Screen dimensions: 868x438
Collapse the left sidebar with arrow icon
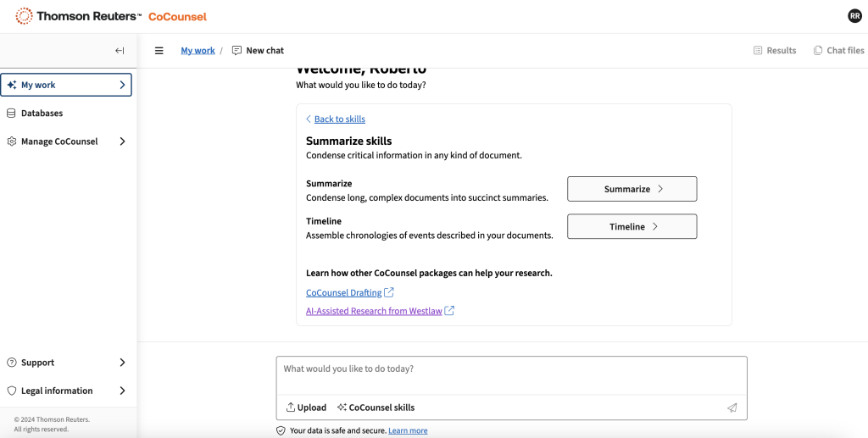[120, 51]
